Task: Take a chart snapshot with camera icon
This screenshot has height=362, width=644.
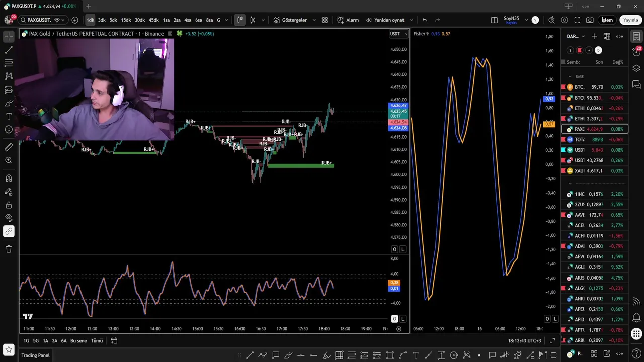Action: click(x=590, y=20)
